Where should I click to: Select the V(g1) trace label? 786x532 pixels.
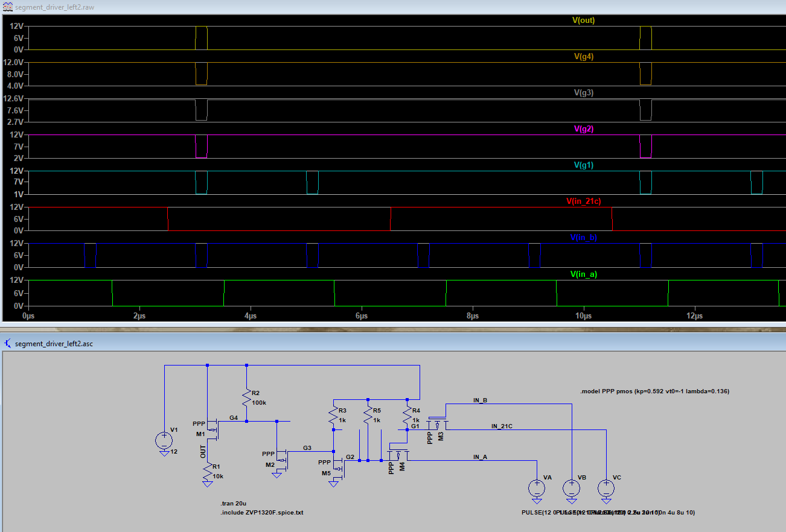(x=583, y=165)
